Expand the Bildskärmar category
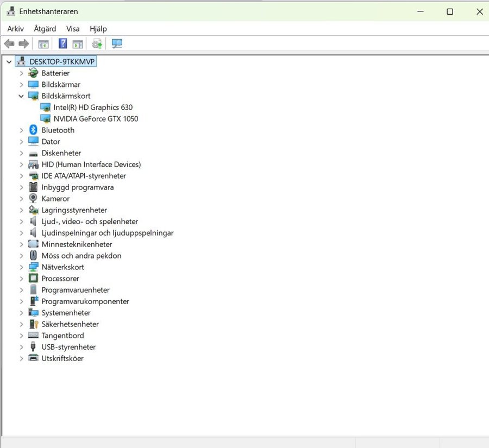489x448 pixels. (21, 85)
